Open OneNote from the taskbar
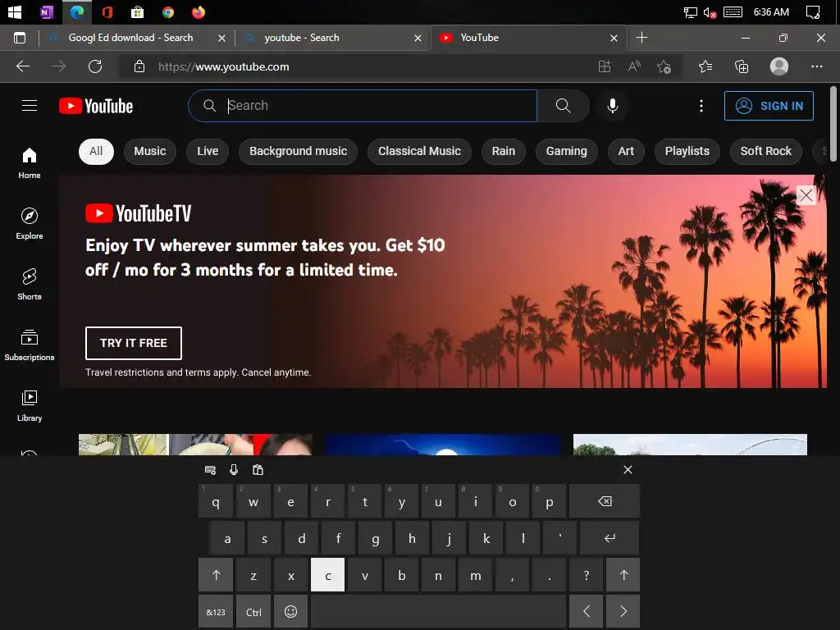 [x=47, y=11]
